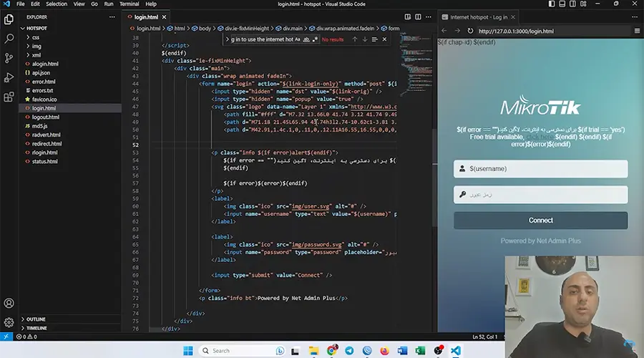
Task: Expand replace mode in find widget
Action: [x=227, y=39]
